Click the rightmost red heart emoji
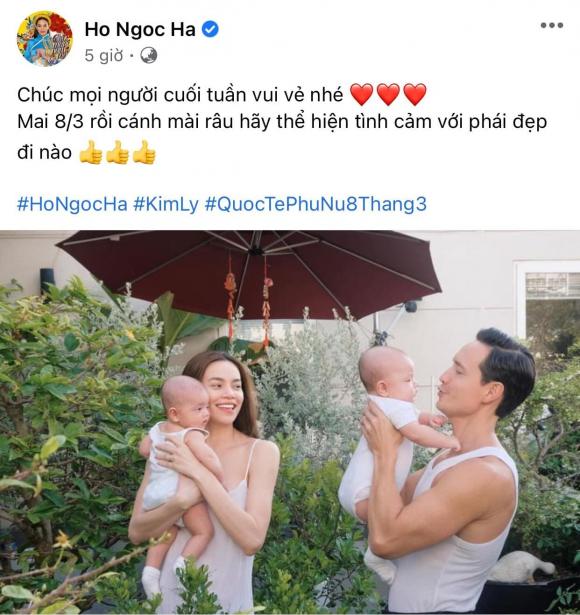The height and width of the screenshot is (615, 580). [x=415, y=95]
